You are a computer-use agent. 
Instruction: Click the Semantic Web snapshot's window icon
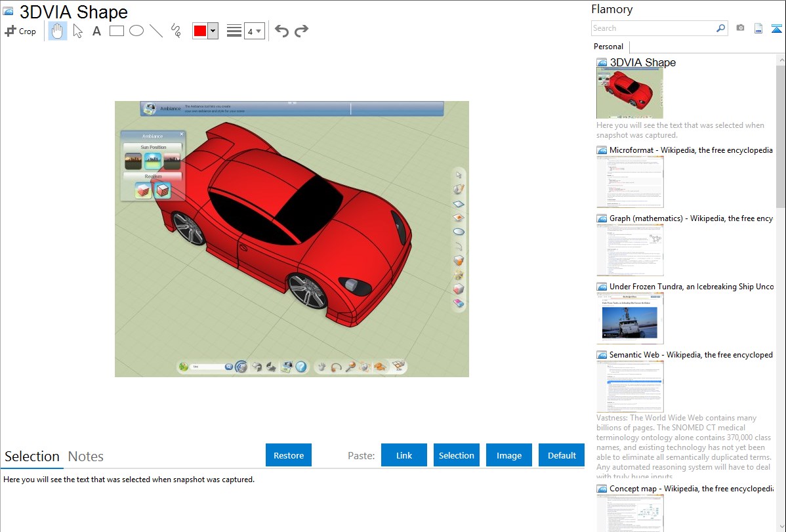tap(602, 355)
